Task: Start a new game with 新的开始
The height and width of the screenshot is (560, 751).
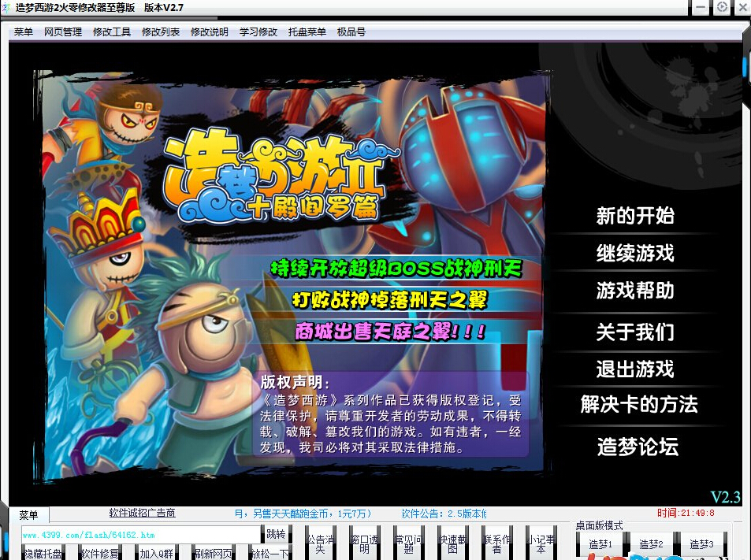Action: coord(635,216)
